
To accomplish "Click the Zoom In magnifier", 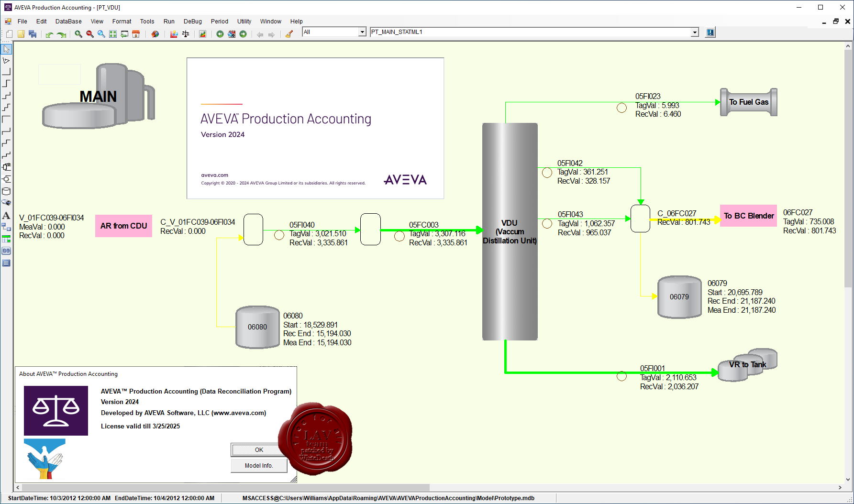I will [x=78, y=34].
